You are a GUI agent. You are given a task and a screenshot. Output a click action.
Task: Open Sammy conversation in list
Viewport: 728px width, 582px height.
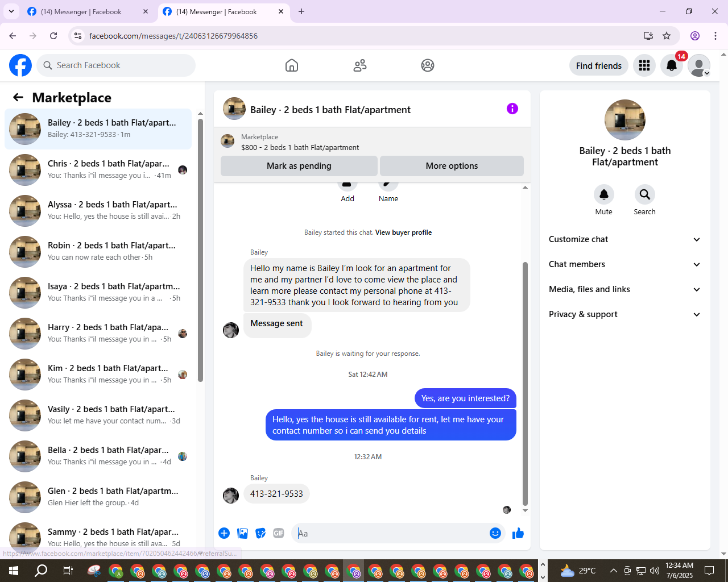[x=98, y=537]
